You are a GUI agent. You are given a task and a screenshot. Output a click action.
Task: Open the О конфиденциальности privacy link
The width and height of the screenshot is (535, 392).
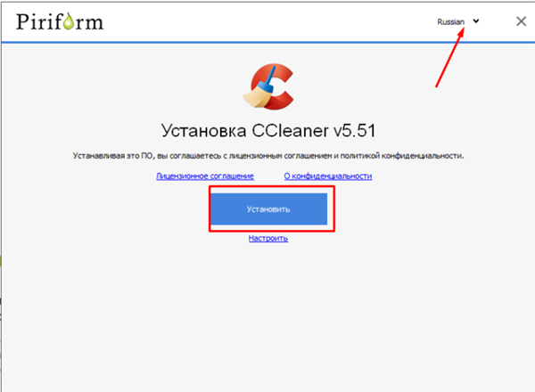pos(328,176)
